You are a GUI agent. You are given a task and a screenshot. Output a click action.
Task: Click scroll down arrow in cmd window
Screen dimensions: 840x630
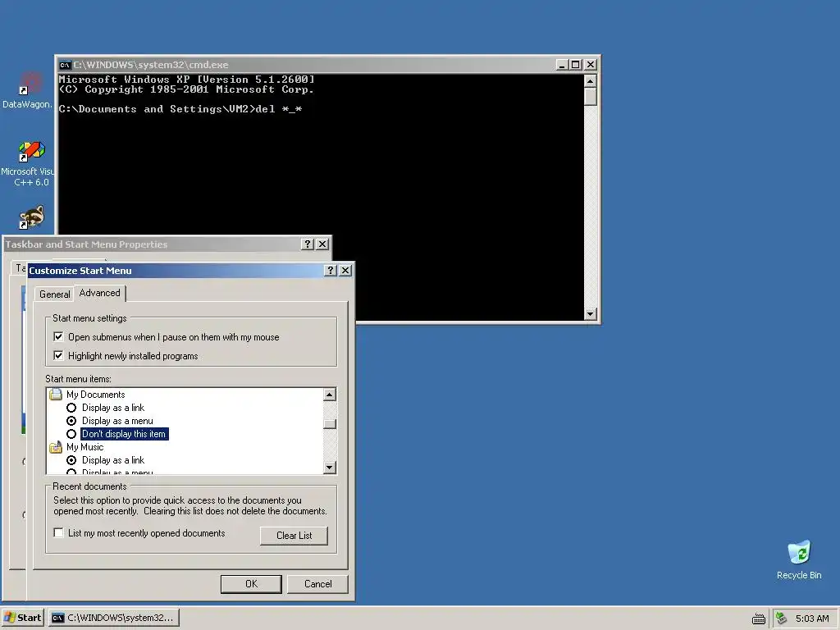[x=590, y=314]
